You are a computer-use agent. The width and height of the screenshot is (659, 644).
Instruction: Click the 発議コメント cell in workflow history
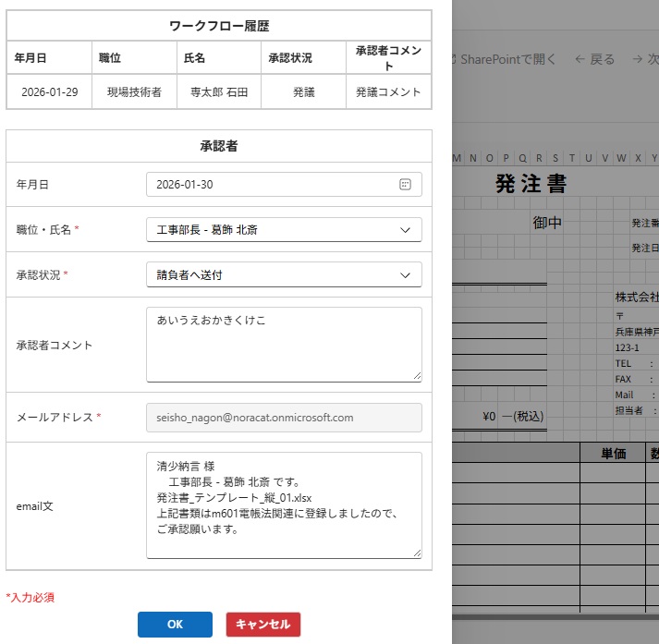click(388, 92)
